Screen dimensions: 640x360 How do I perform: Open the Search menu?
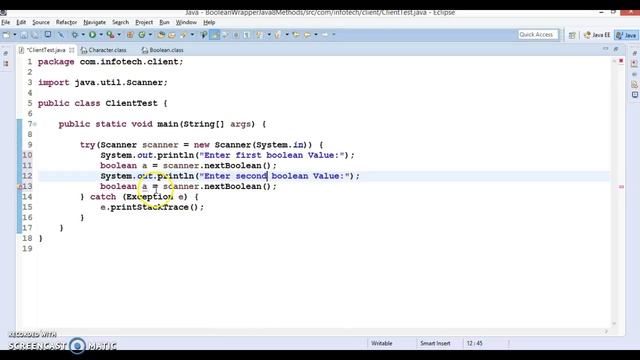(120, 22)
